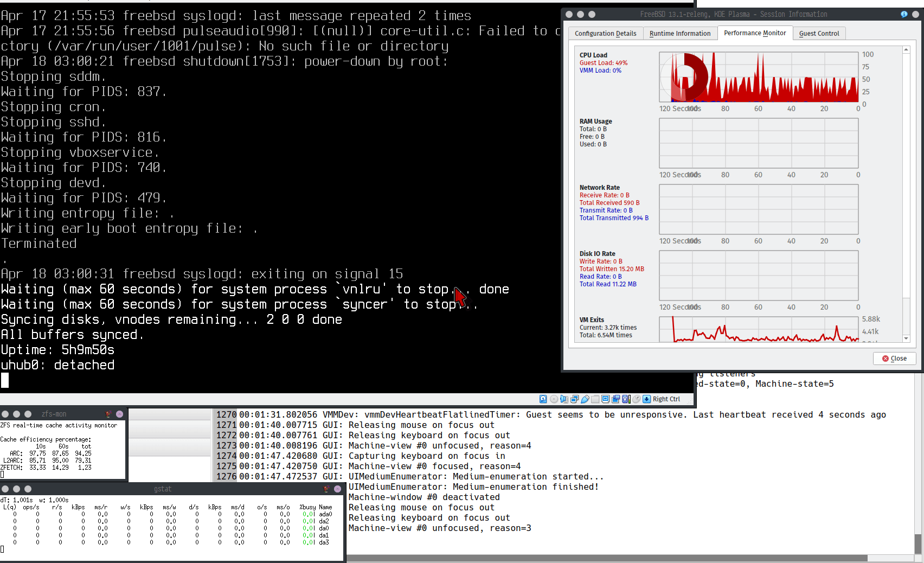Viewport: 924px width, 563px height.
Task: Click the shared folders status icon
Action: [x=595, y=399]
